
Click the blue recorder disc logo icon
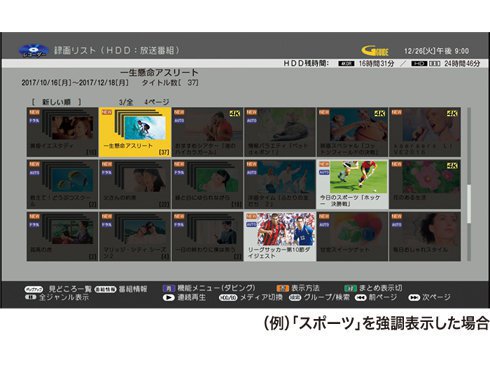tap(33, 51)
